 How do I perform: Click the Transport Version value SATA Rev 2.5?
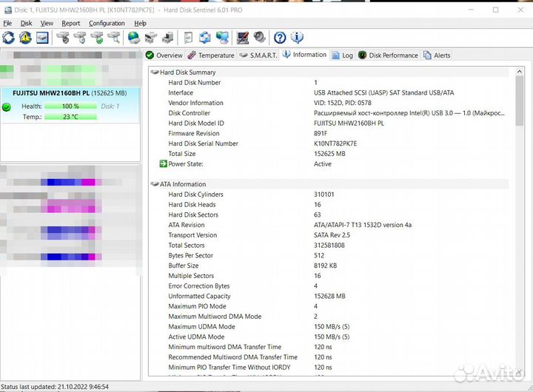(332, 235)
